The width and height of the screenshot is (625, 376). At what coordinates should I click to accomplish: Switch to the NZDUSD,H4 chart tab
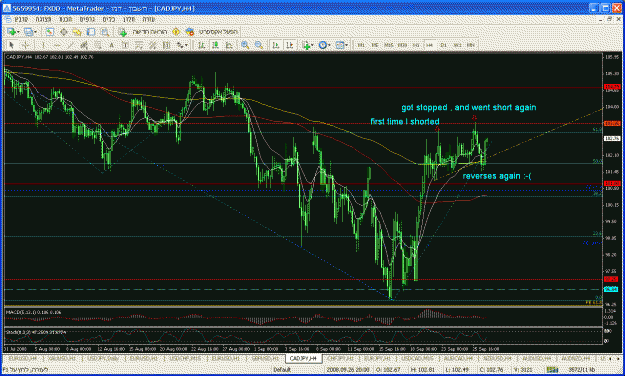tap(497, 359)
